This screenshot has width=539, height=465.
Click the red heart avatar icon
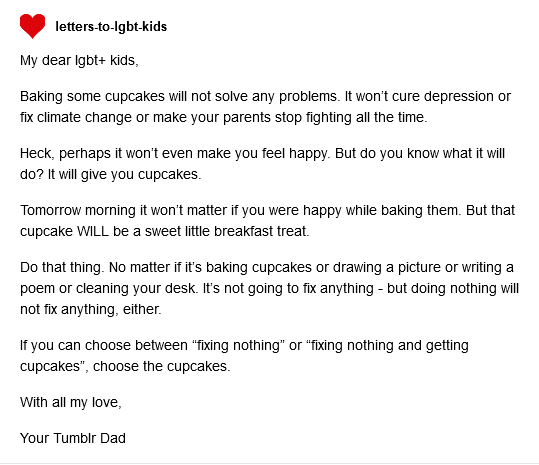click(x=32, y=26)
